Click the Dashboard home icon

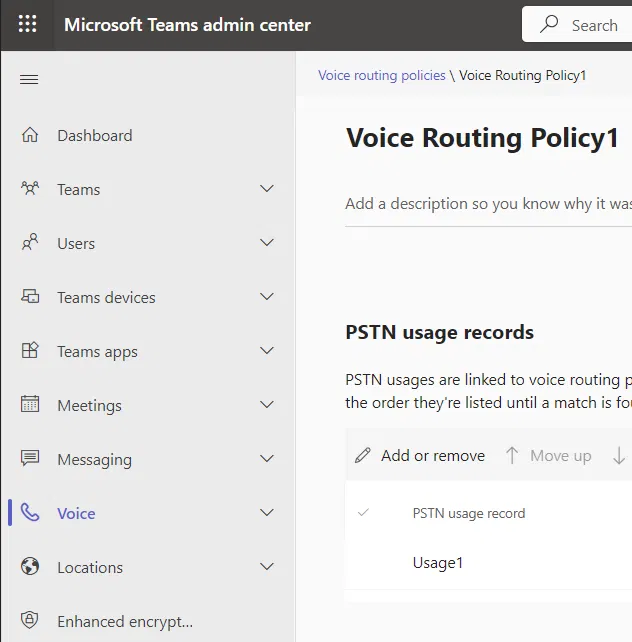pos(30,135)
